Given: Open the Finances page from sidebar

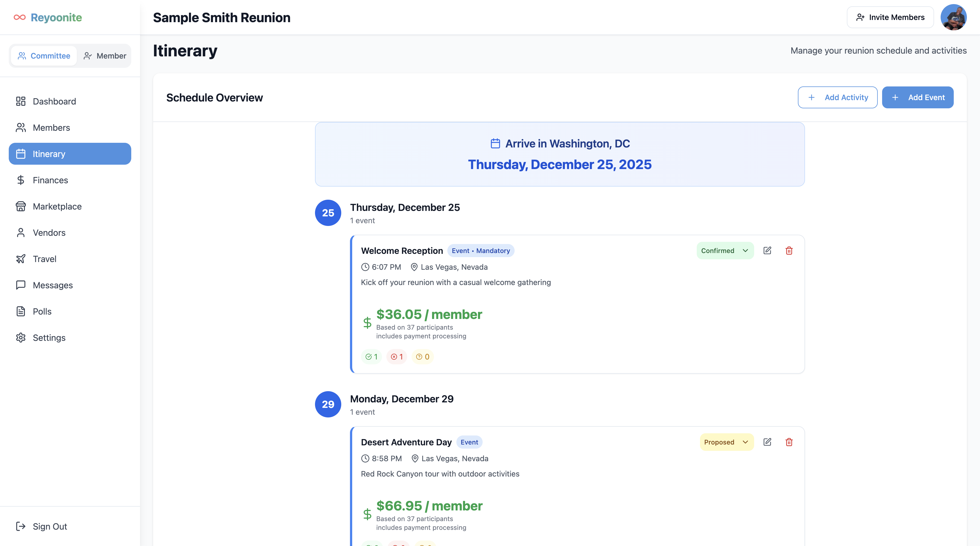Looking at the screenshot, I should [x=50, y=180].
